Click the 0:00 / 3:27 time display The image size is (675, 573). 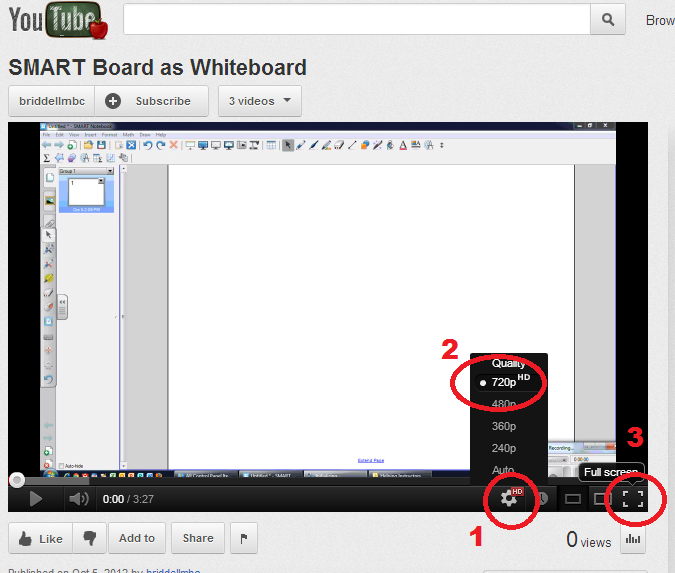pyautogui.click(x=128, y=499)
